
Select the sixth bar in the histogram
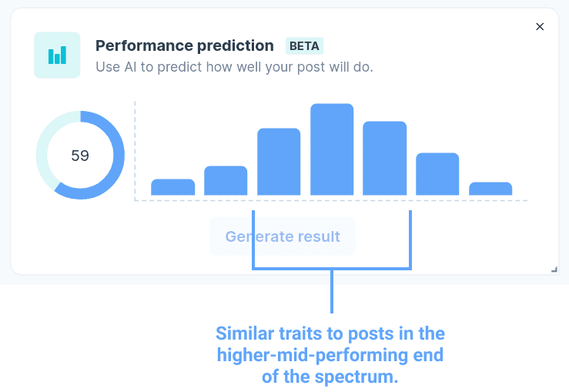(437, 174)
